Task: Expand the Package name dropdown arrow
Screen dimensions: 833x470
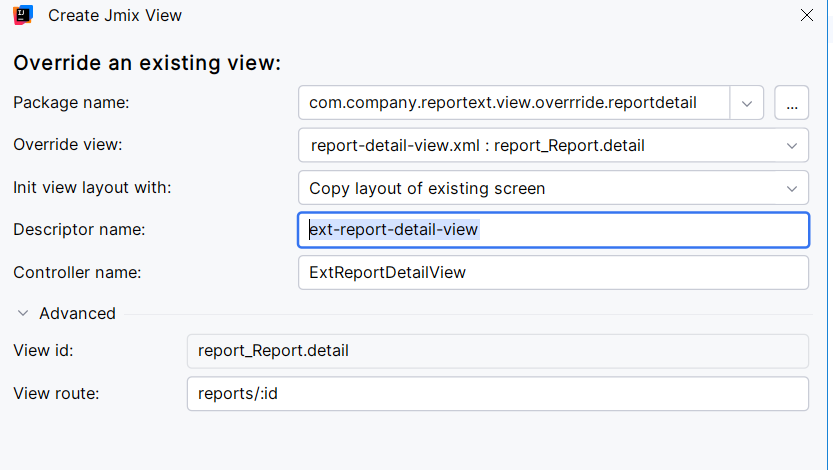Action: (x=747, y=103)
